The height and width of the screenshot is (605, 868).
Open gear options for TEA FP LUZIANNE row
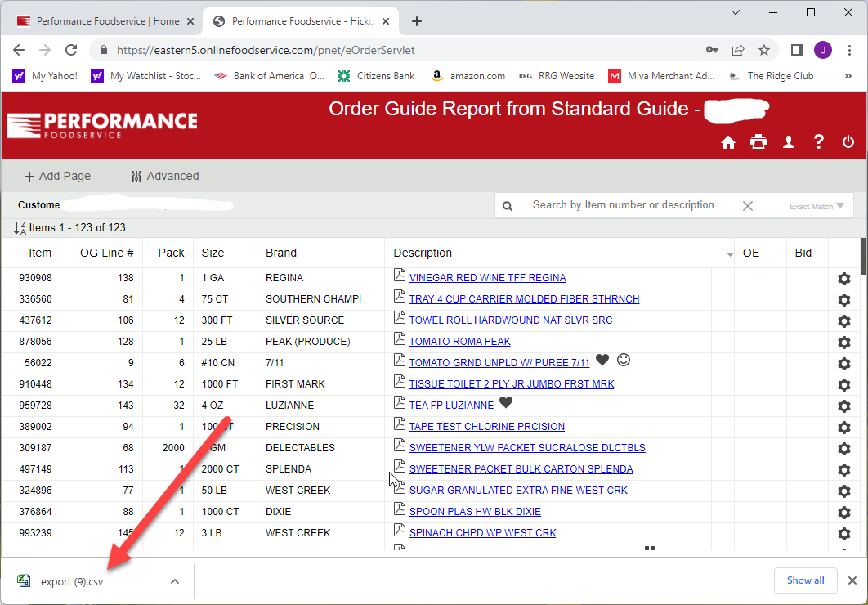coord(844,406)
